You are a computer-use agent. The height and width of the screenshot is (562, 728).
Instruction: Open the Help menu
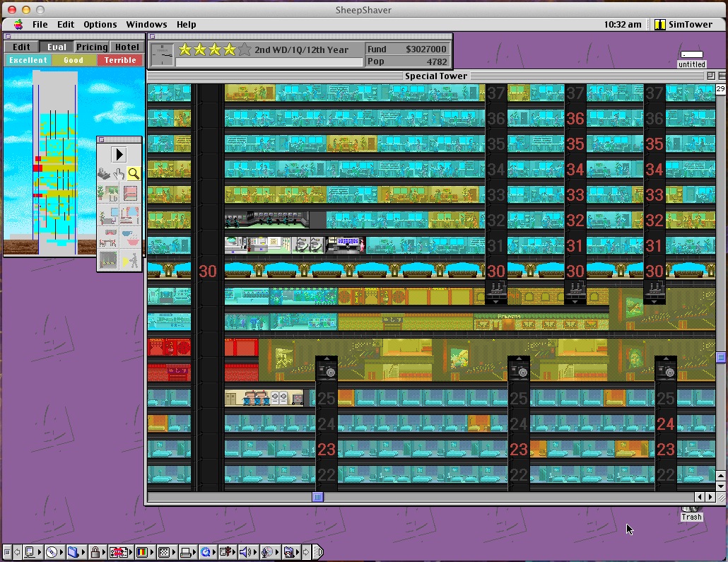tap(186, 25)
